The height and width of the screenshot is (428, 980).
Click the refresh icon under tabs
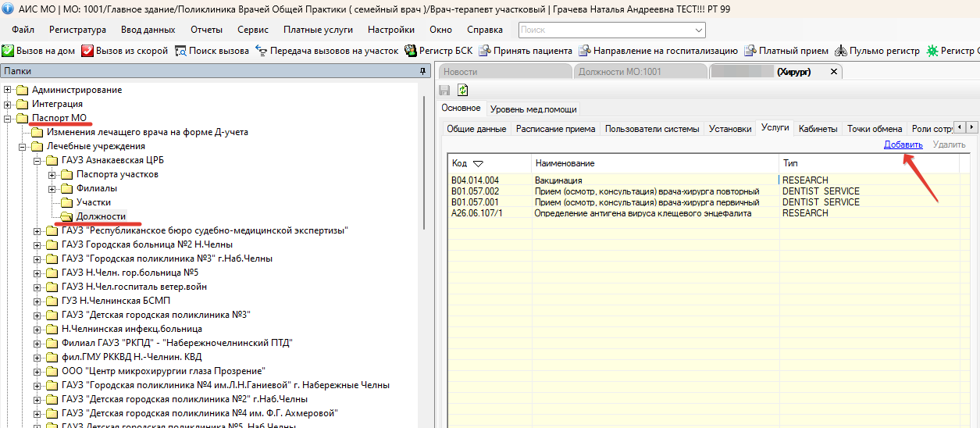pos(463,91)
